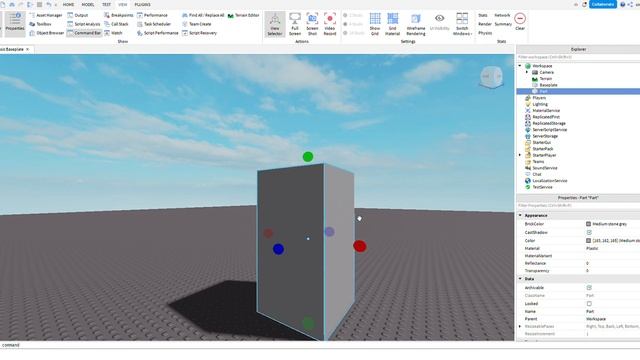Image resolution: width=640 pixels, height=360 pixels.
Task: Open Script Recovery
Action: click(x=200, y=33)
